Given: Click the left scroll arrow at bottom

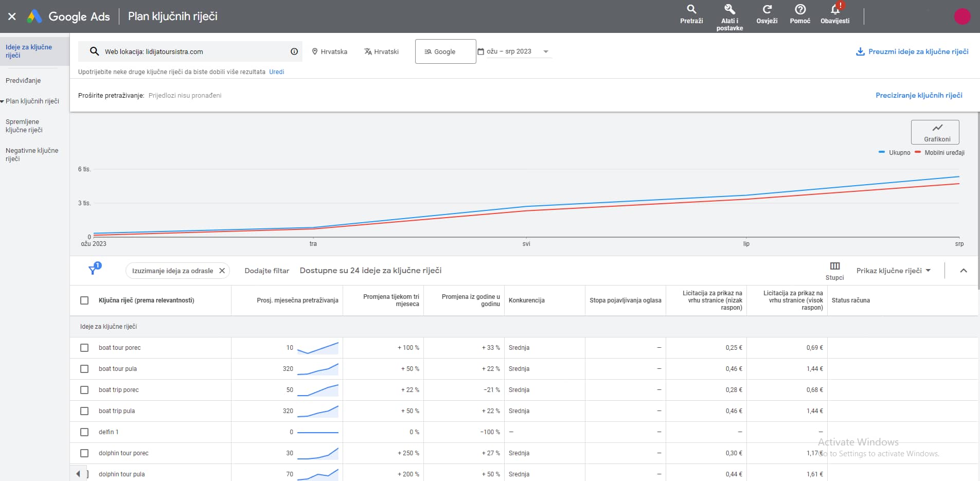Looking at the screenshot, I should pos(78,474).
